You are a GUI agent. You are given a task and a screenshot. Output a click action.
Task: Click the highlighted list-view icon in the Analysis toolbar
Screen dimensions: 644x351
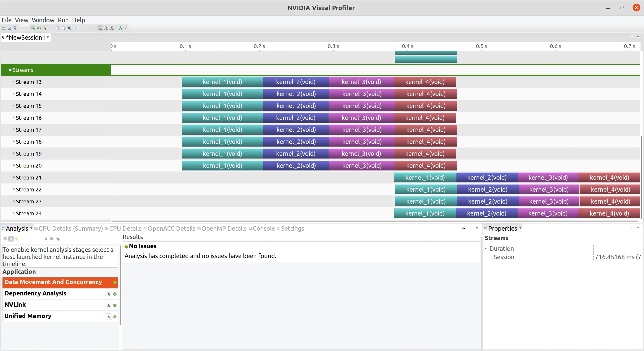(x=11, y=239)
